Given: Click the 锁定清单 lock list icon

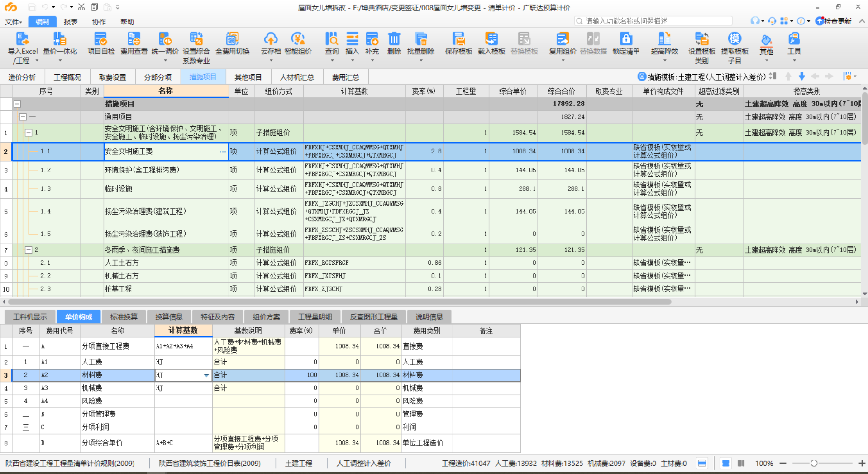Looking at the screenshot, I should coord(626,39).
